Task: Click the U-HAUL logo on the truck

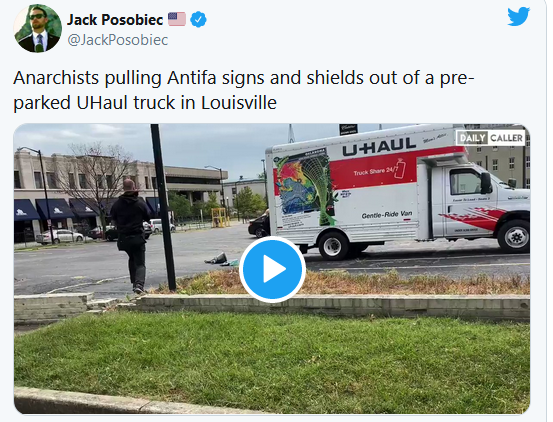Action: point(379,146)
